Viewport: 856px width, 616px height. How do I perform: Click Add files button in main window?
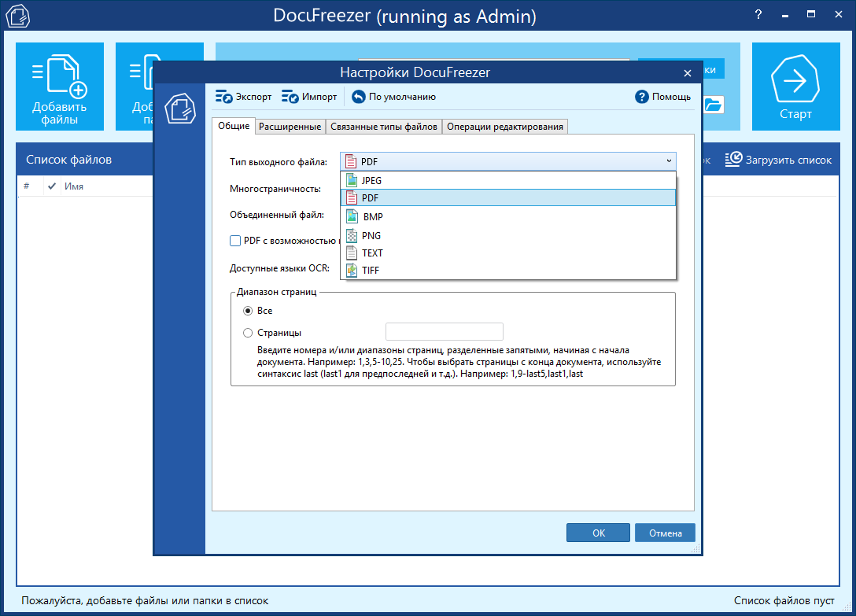point(60,87)
